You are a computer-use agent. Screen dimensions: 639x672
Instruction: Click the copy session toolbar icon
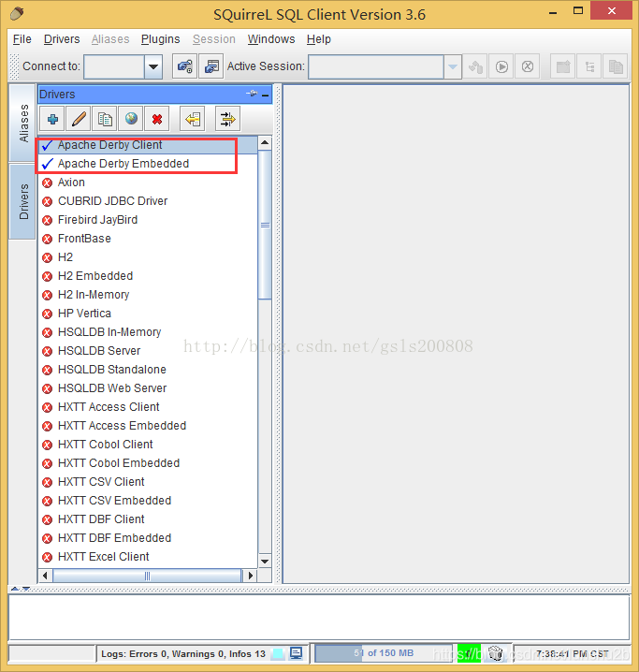[x=616, y=66]
